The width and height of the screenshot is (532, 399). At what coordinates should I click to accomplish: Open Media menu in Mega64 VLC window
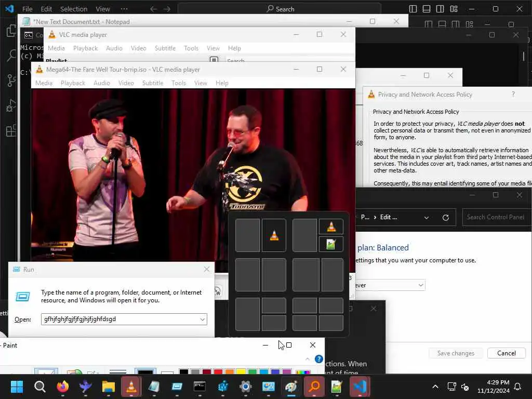(x=44, y=83)
